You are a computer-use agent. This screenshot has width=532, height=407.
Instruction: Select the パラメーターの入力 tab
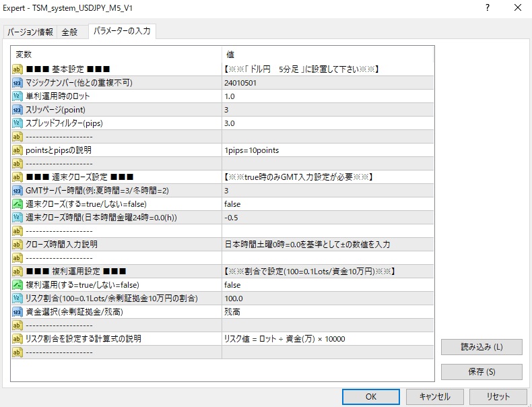(x=122, y=31)
